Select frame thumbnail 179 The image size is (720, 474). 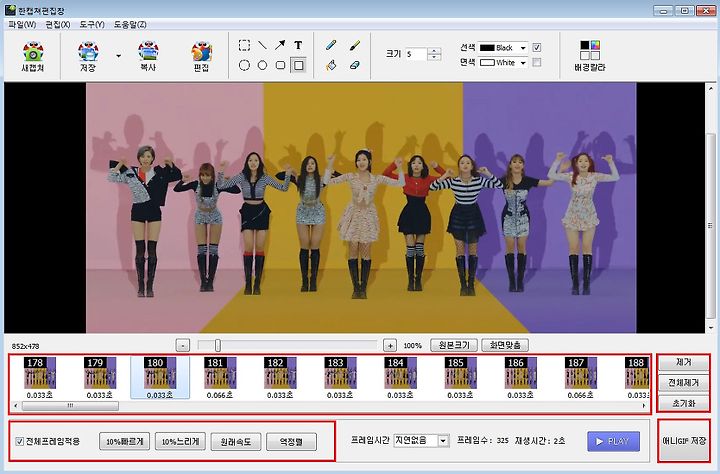[x=100, y=377]
